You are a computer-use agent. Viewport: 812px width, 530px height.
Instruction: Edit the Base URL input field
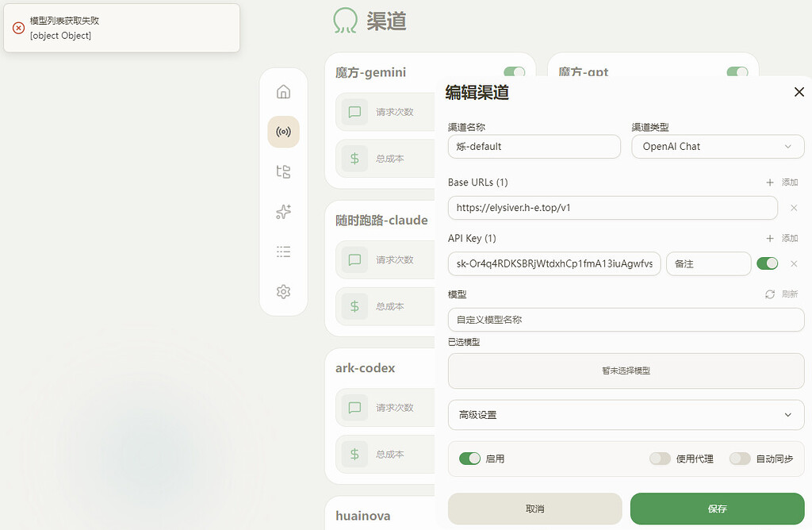click(613, 208)
